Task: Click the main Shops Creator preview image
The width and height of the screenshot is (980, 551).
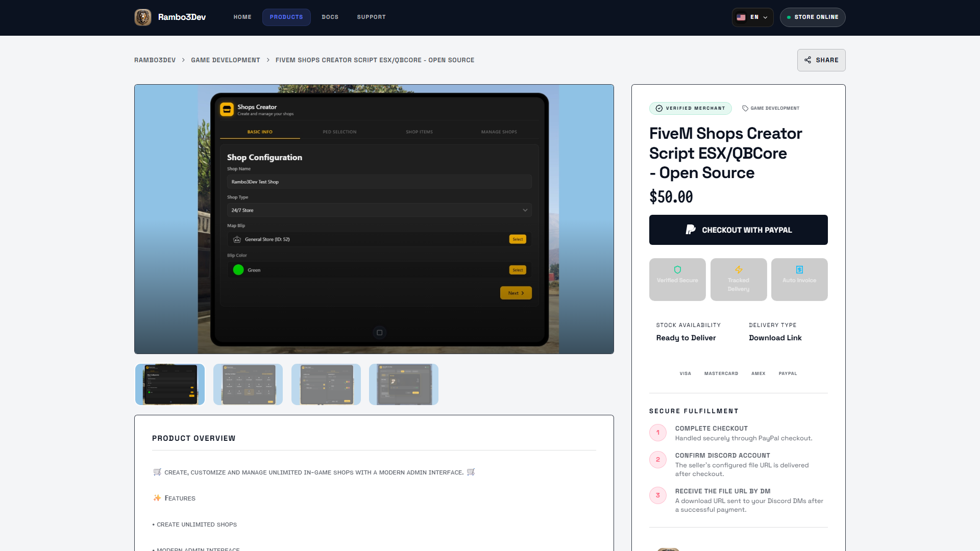Action: pos(374,219)
